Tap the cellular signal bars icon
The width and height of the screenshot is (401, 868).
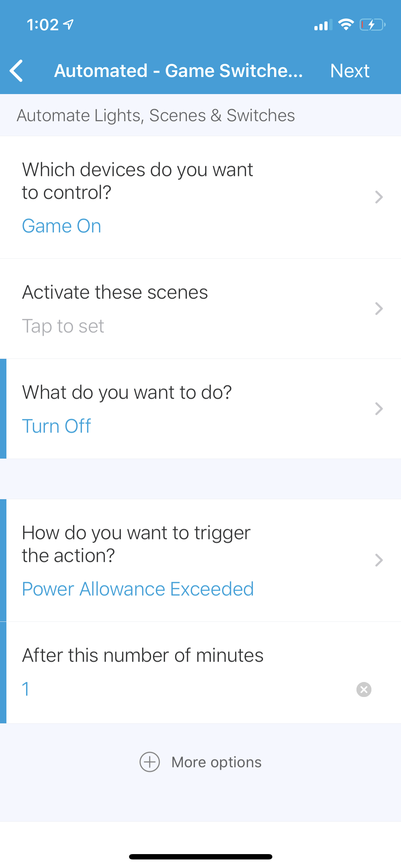click(x=323, y=25)
